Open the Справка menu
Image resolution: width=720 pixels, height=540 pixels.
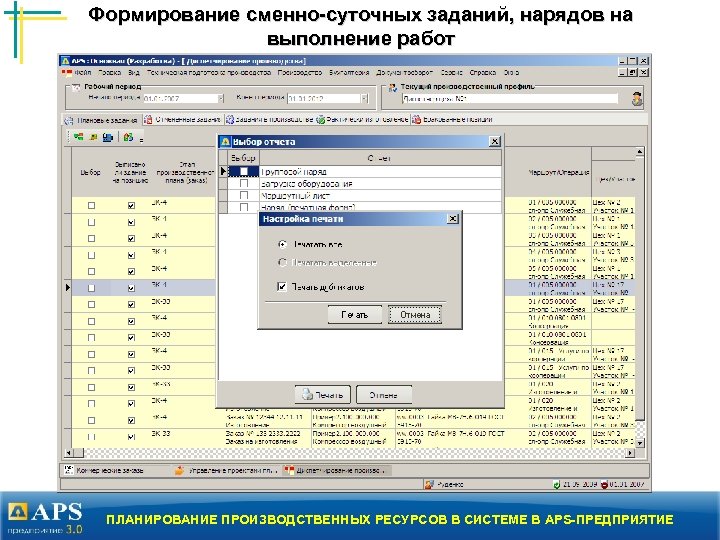[x=483, y=73]
